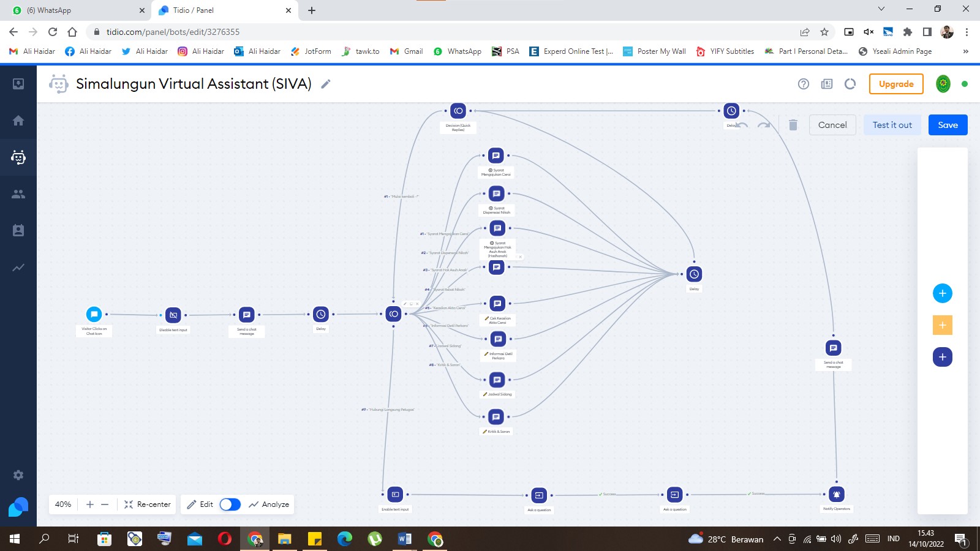Toggle the Edit/Analyze switch
980x551 pixels.
230,504
